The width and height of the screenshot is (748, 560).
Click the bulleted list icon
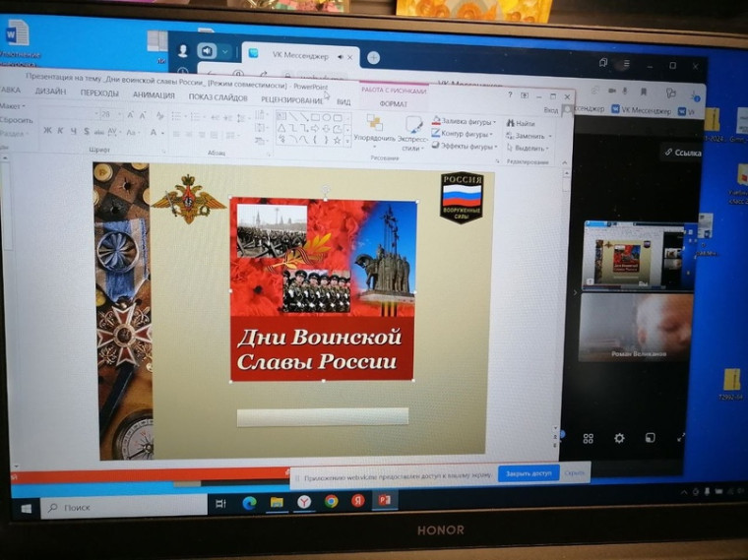tap(177, 116)
